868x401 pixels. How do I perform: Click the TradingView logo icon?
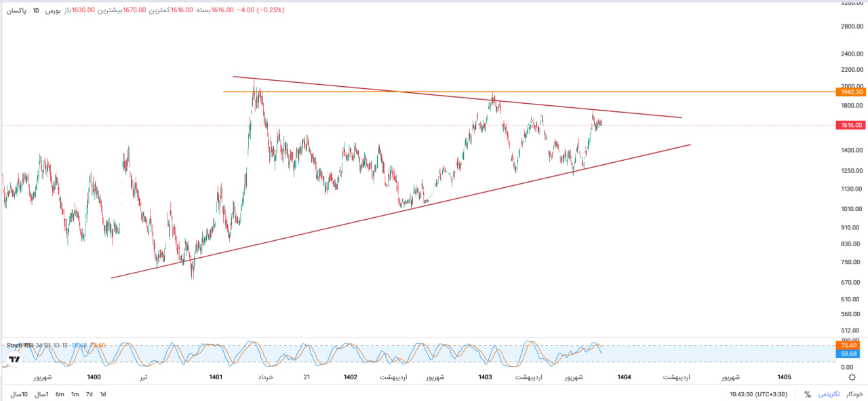(x=14, y=360)
